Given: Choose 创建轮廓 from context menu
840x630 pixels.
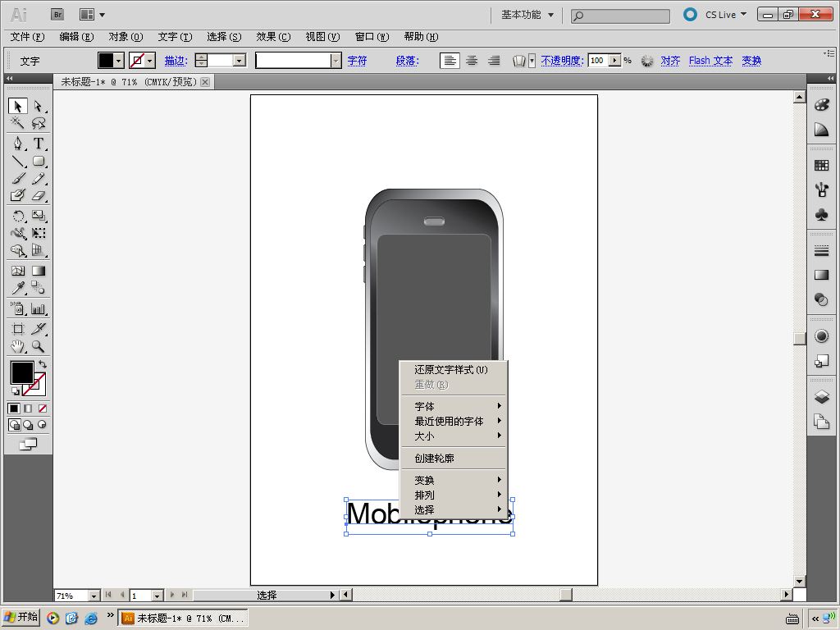Looking at the screenshot, I should pyautogui.click(x=434, y=458).
